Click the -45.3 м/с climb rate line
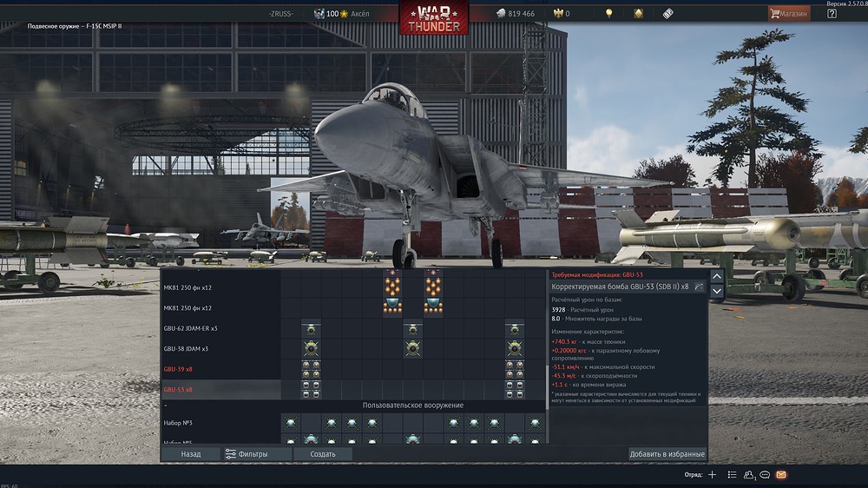The image size is (868, 488). click(594, 376)
